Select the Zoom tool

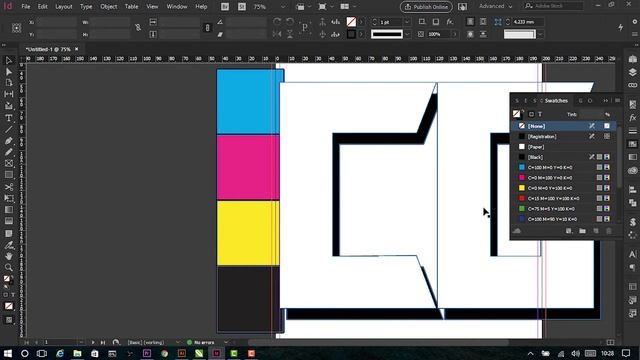9,267
